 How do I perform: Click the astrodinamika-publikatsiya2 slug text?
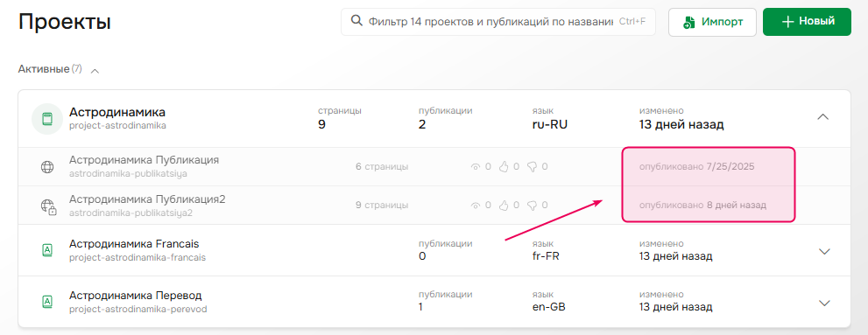131,213
